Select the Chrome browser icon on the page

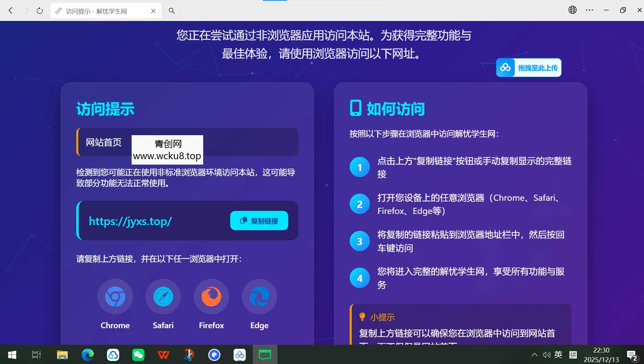[115, 296]
